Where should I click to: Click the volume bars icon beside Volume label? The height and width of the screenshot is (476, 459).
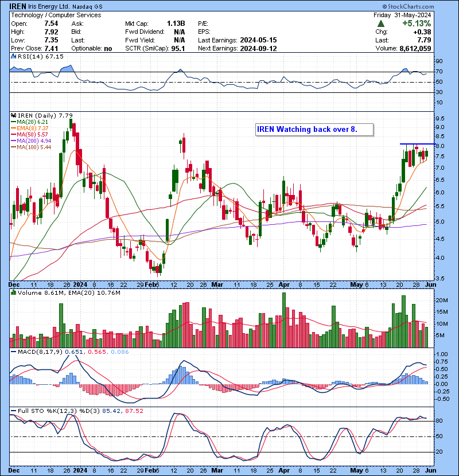click(13, 292)
